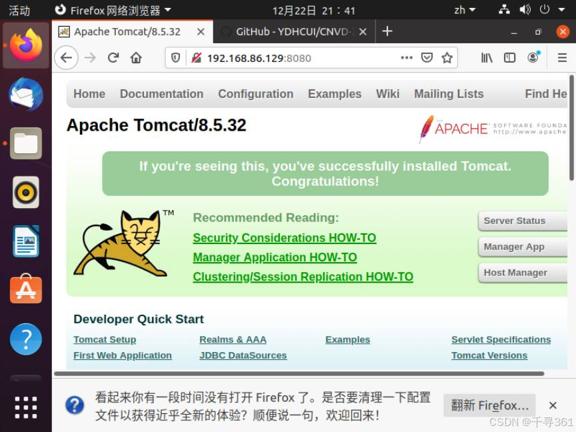Image resolution: width=576 pixels, height=432 pixels.
Task: Open the Documentation navigation item
Action: pos(162,94)
